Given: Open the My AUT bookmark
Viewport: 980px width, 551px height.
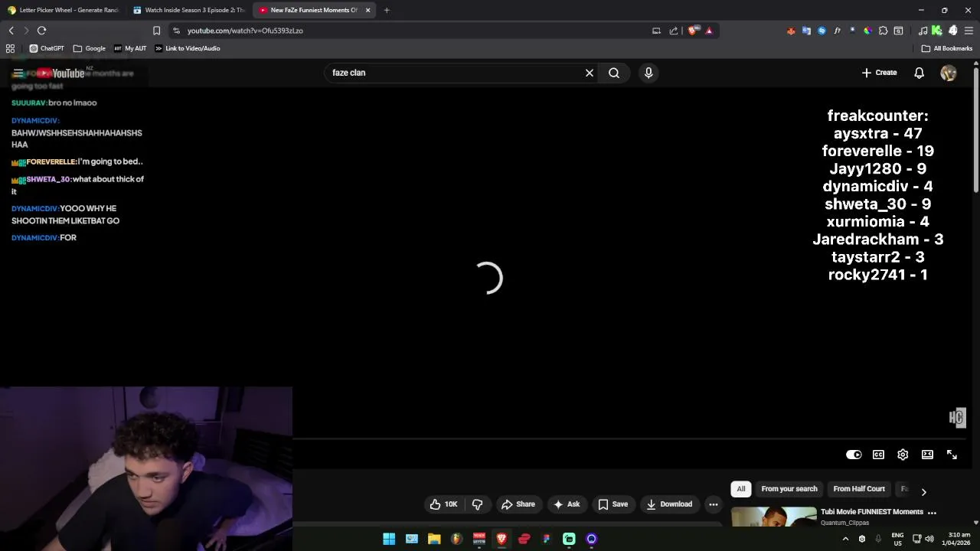Looking at the screenshot, I should coord(130,48).
